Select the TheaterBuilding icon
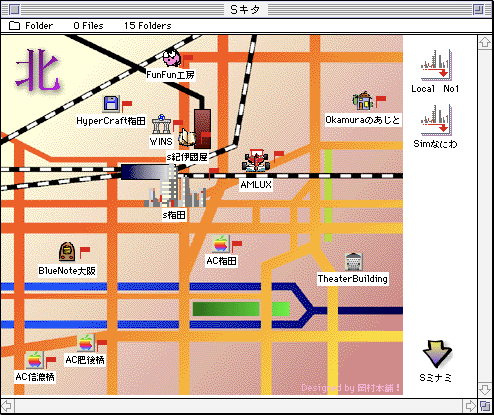 354,262
